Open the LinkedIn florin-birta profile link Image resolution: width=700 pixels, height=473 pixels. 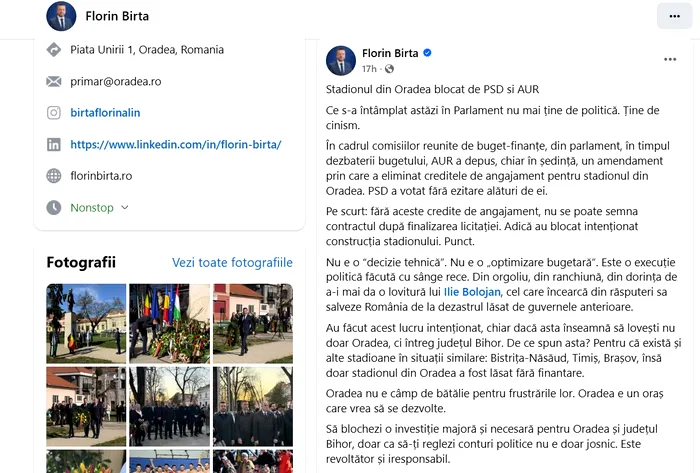(176, 145)
